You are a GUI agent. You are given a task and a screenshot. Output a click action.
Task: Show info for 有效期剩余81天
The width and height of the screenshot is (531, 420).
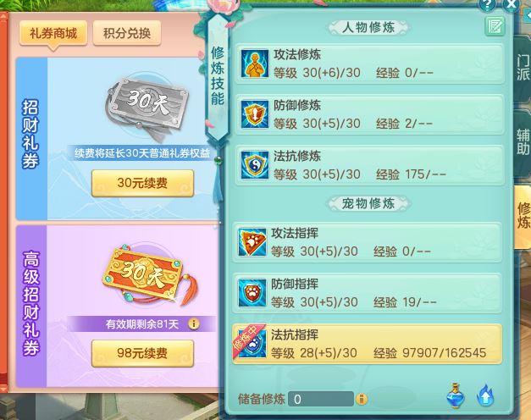tap(194, 324)
